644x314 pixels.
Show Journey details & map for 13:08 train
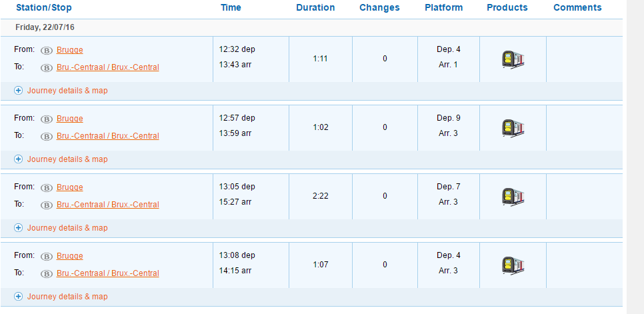(x=61, y=297)
